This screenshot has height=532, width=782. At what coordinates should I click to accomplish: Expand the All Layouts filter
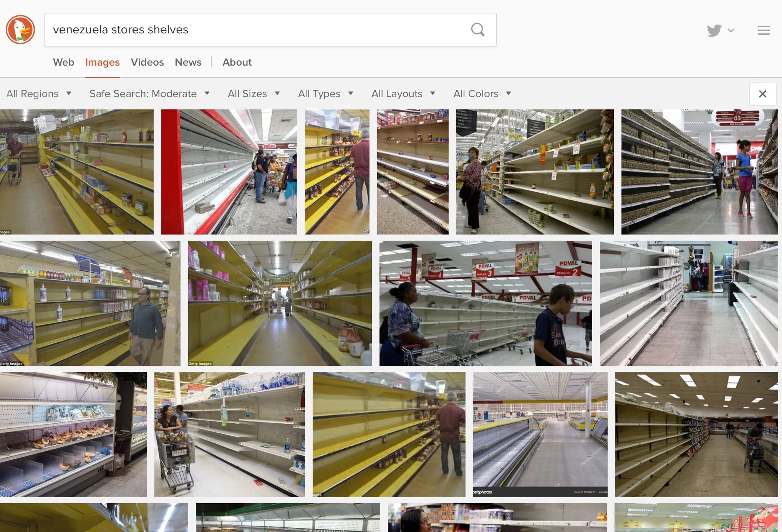(x=403, y=94)
